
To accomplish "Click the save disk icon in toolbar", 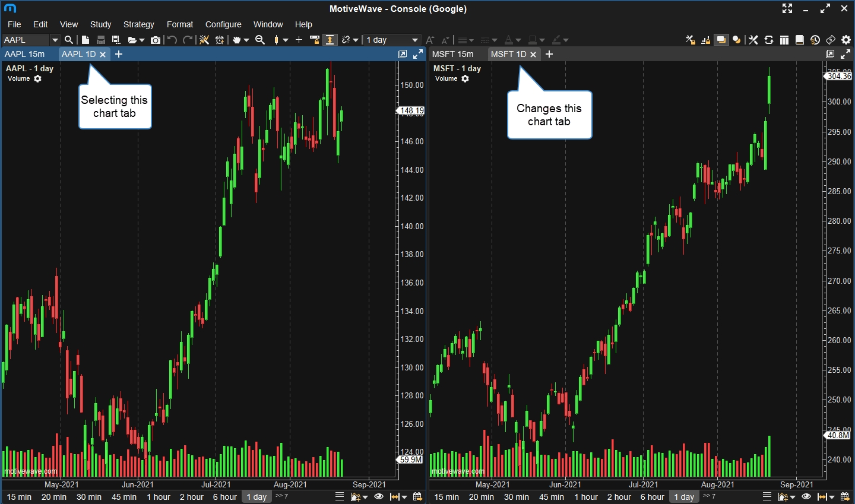I will coord(101,40).
